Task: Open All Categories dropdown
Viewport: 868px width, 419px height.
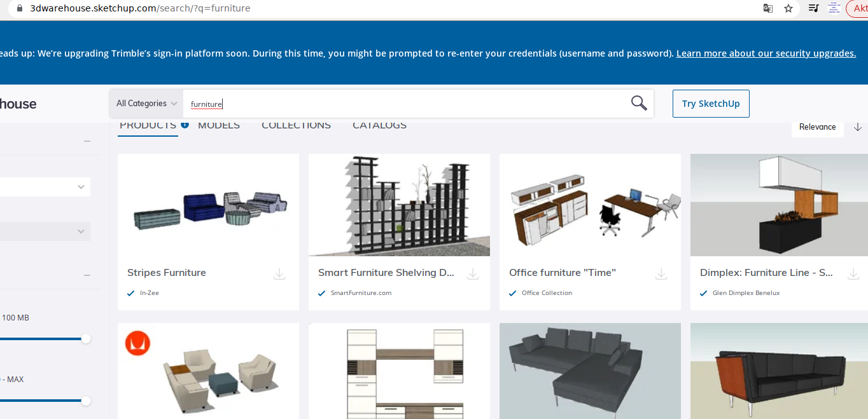Action: [x=146, y=103]
